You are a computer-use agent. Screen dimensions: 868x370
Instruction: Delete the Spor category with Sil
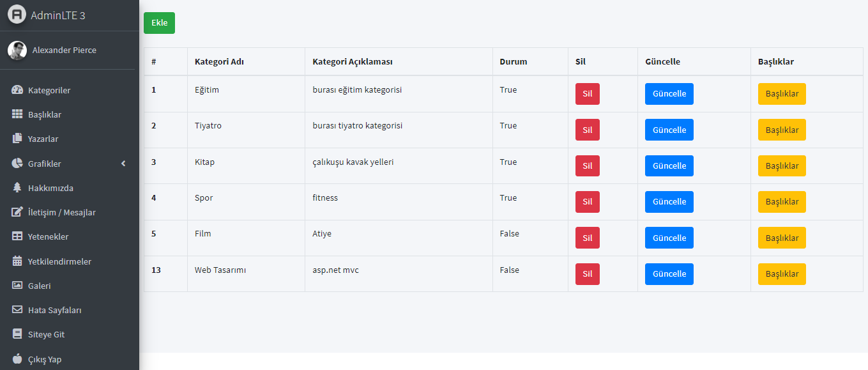588,202
